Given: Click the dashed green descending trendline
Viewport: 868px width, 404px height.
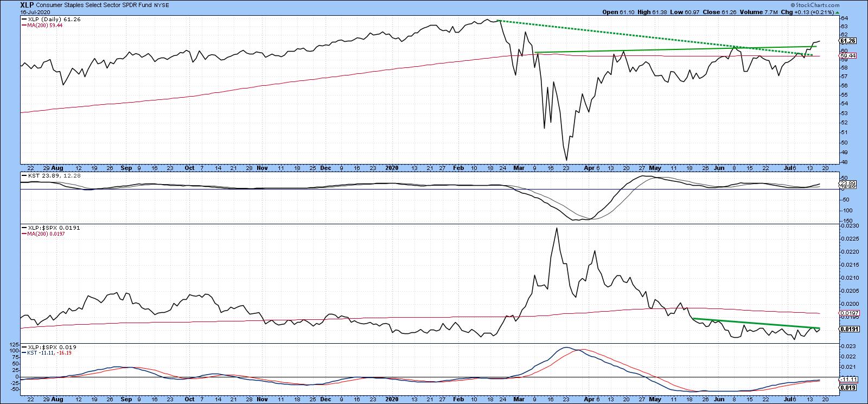Looking at the screenshot, I should [624, 36].
